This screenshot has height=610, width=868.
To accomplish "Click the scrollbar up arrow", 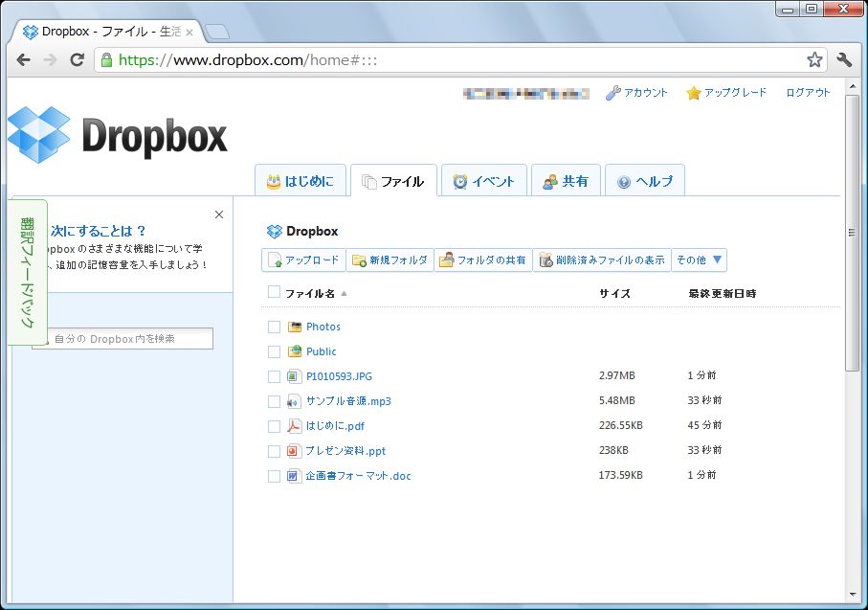I will click(x=853, y=86).
